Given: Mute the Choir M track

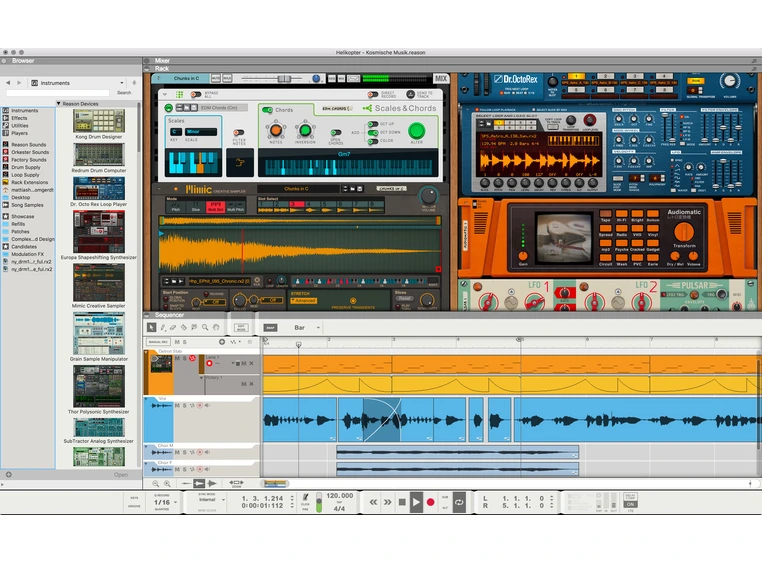Looking at the screenshot, I should coord(177,453).
